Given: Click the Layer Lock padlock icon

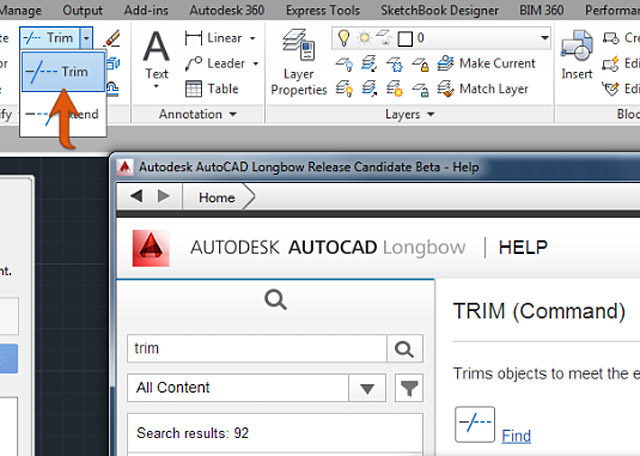Looking at the screenshot, I should (420, 64).
